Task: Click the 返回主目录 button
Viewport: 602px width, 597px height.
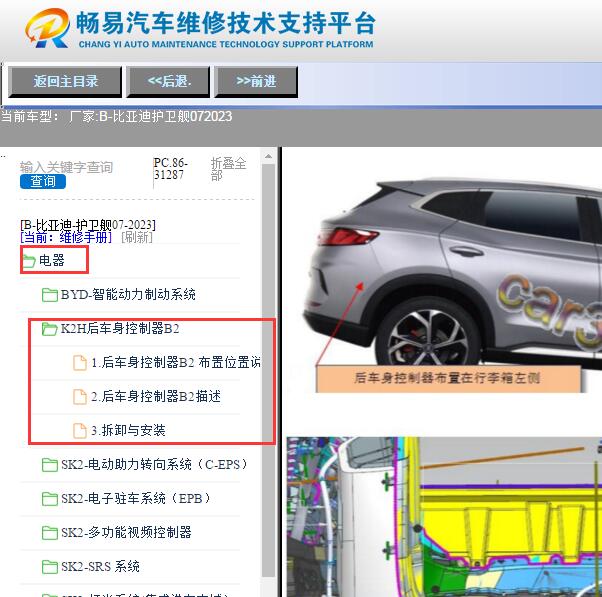Action: [65, 82]
